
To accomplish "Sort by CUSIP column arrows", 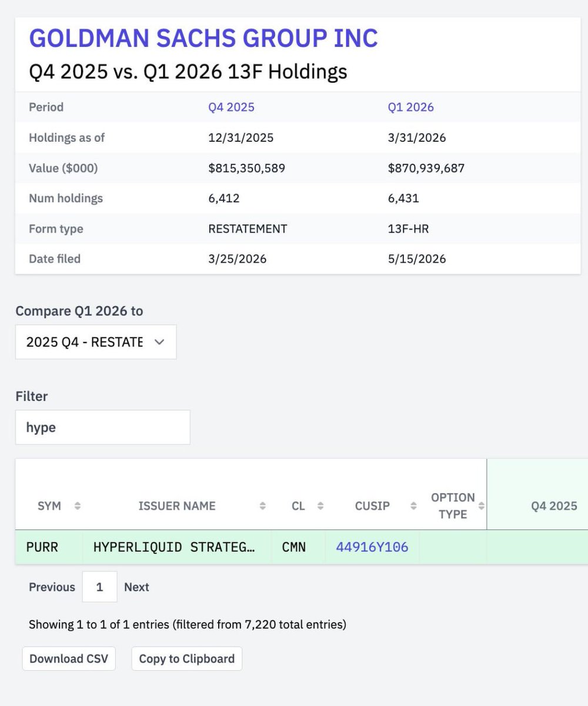I will [414, 506].
